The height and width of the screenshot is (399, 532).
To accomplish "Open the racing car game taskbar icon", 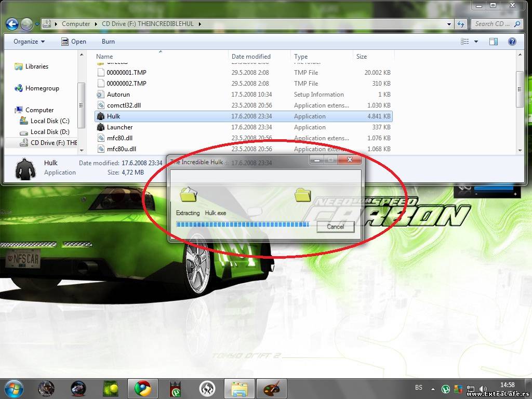I will [78, 389].
